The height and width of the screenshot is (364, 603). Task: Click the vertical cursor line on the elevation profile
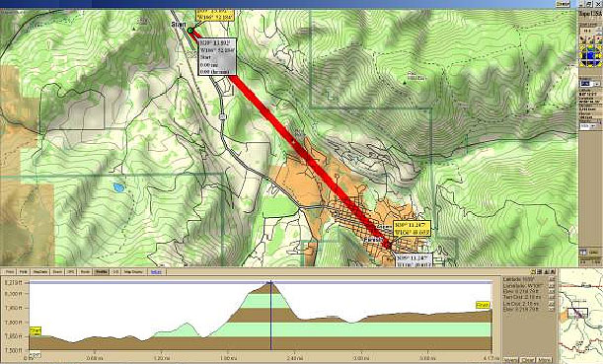click(271, 316)
